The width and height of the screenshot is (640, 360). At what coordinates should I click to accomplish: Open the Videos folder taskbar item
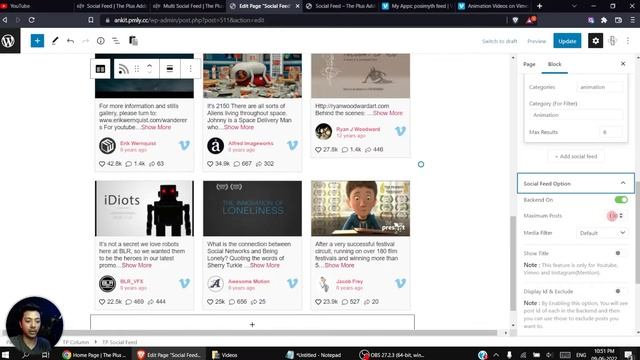point(225,355)
